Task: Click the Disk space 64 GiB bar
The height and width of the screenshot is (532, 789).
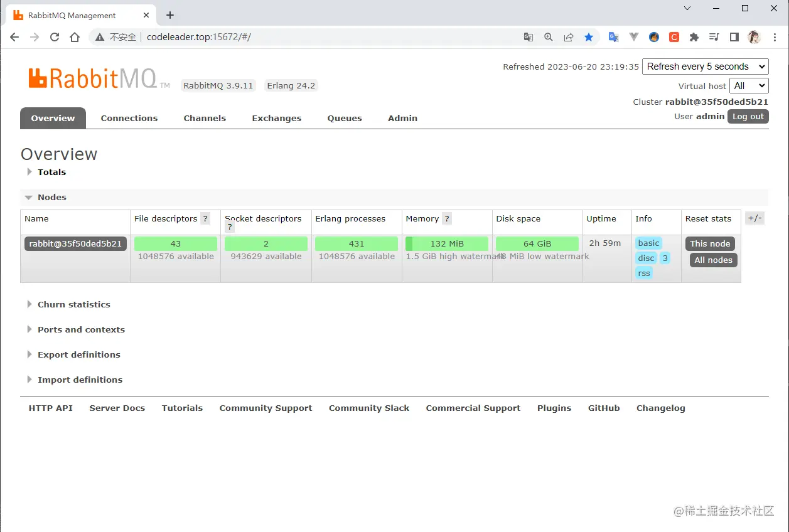Action: (537, 243)
